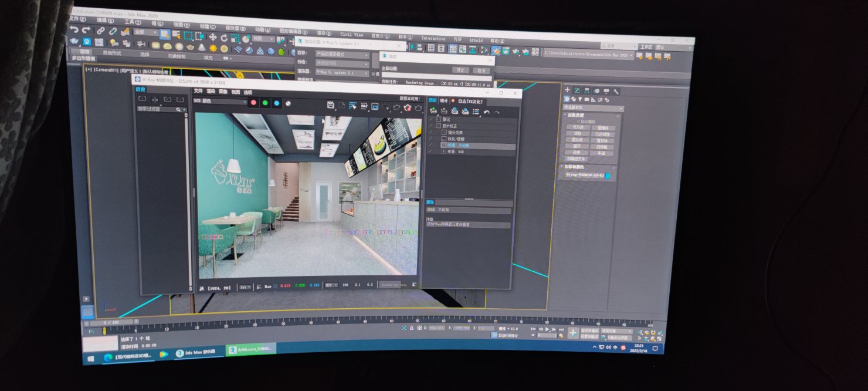Open the 标准基本体 primitives dropdown

(x=594, y=108)
